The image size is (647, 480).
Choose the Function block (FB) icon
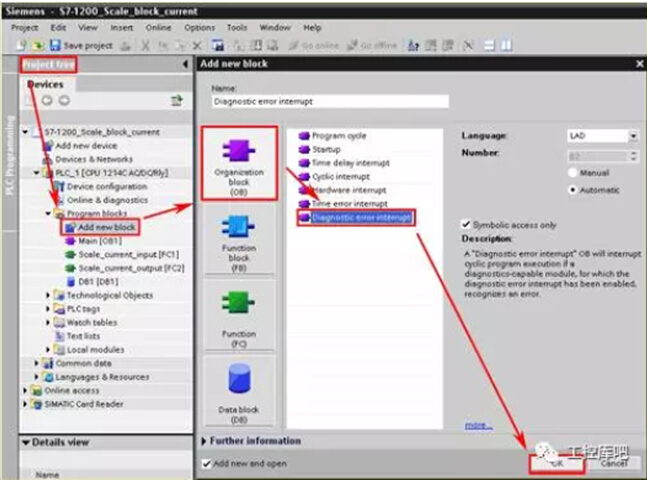tap(237, 235)
